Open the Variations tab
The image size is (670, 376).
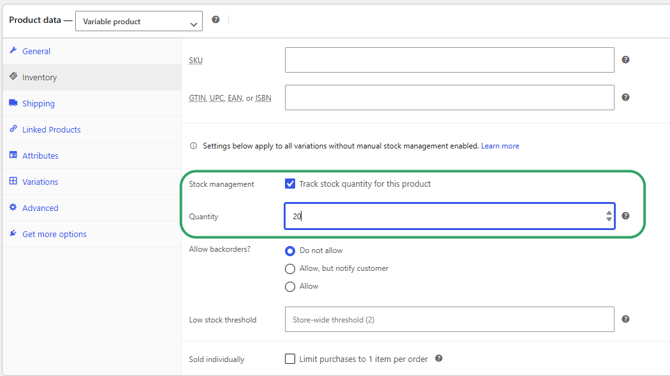pyautogui.click(x=92, y=181)
